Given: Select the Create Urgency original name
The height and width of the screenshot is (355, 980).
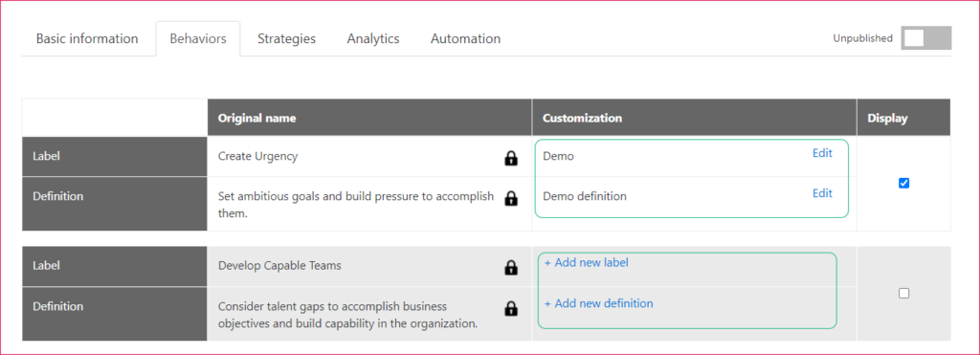Looking at the screenshot, I should pos(257,156).
